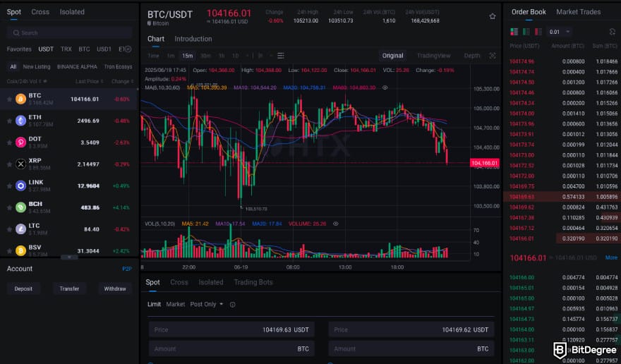This screenshot has width=621, height=364.
Task: Toggle MA lines visibility eye icon
Action: 385,87
